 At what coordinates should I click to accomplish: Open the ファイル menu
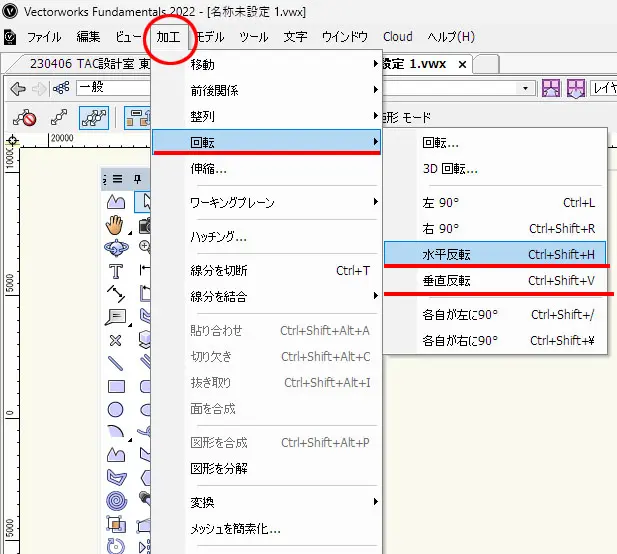tap(43, 37)
